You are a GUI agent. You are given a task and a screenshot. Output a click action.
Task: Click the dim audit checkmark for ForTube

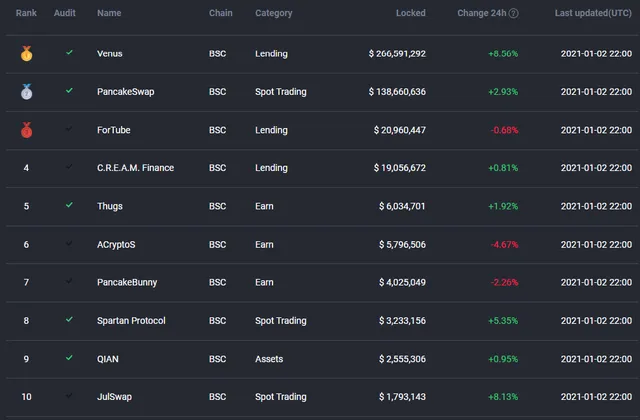(69, 129)
